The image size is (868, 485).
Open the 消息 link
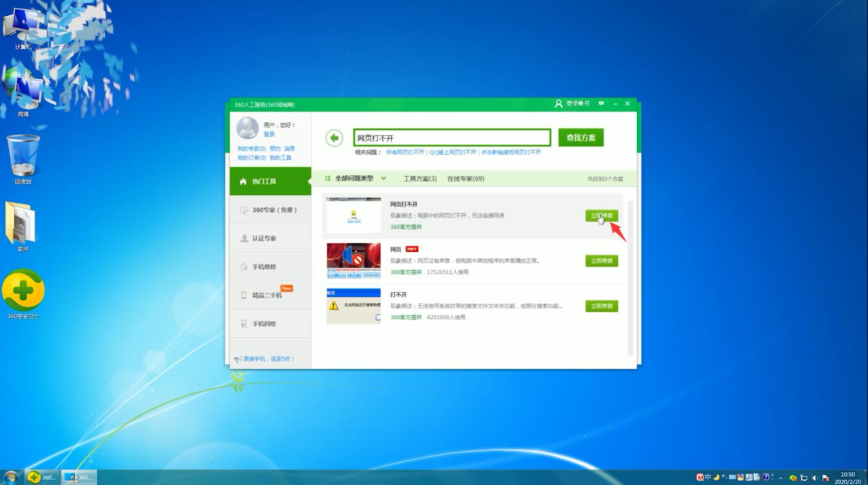tap(289, 149)
